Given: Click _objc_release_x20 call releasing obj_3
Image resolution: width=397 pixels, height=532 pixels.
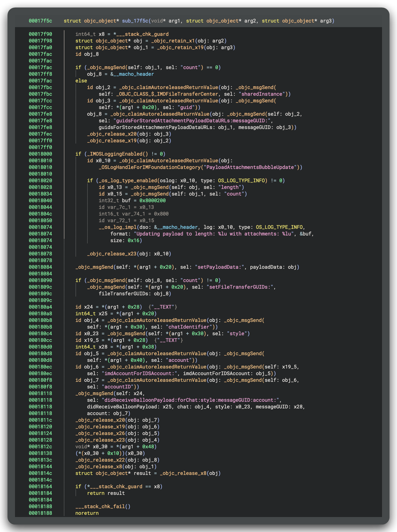Looking at the screenshot, I should pos(112,134).
